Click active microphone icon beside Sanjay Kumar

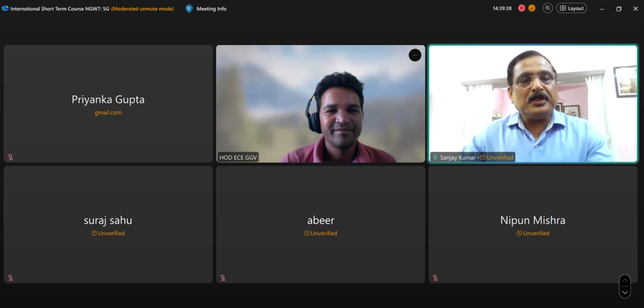click(435, 157)
